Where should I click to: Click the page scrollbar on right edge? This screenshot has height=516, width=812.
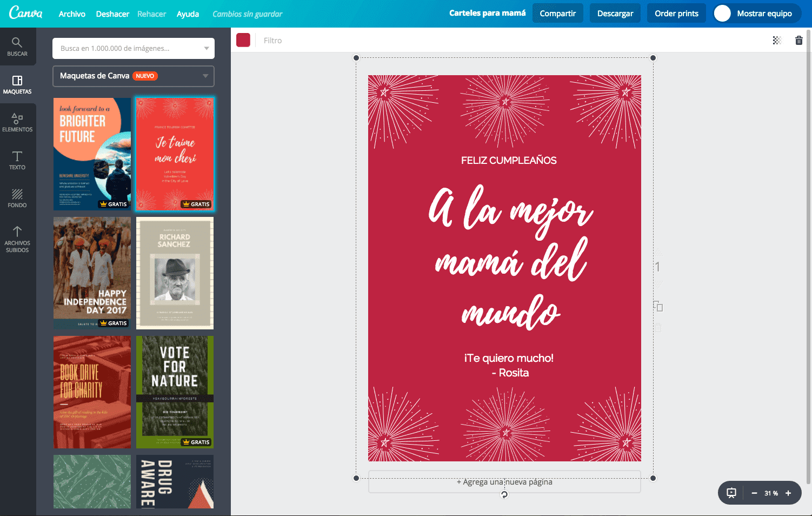click(x=809, y=257)
